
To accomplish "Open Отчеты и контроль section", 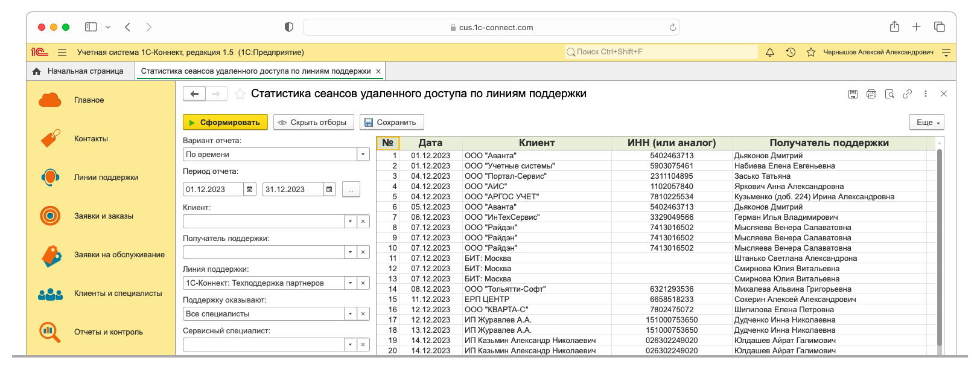I will click(109, 332).
